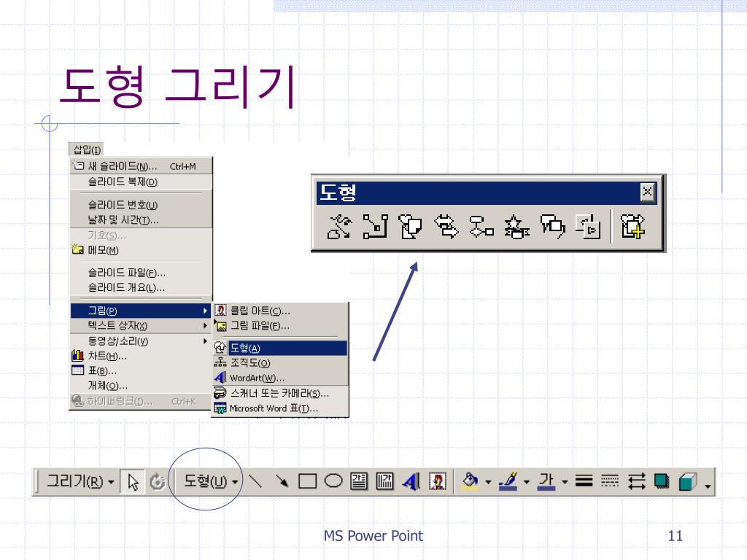The image size is (747, 560).
Task: Choose 새 슬라이드(N)... menu item
Action: click(x=141, y=166)
